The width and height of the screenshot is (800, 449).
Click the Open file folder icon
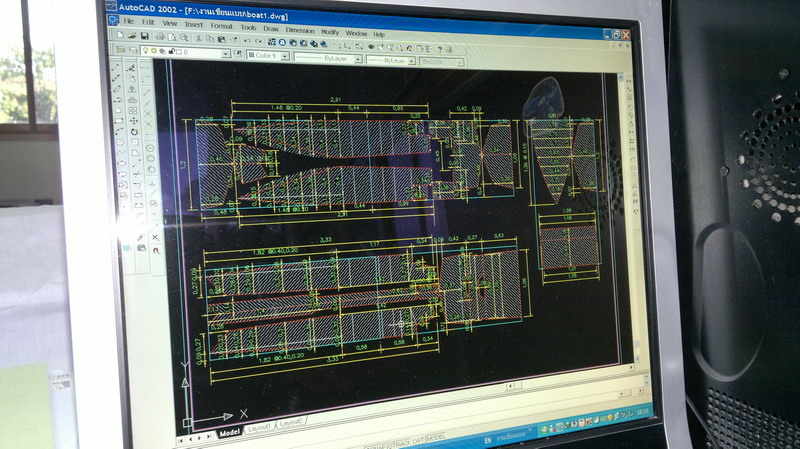coord(132,36)
